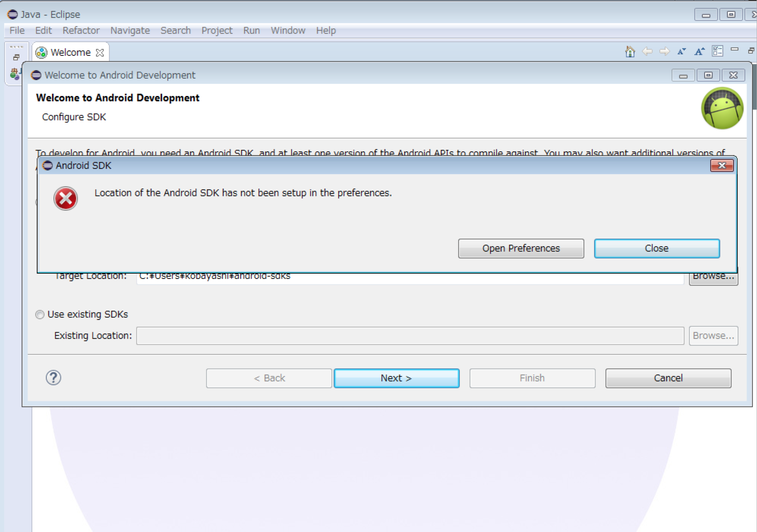Open the Help menu

(326, 30)
